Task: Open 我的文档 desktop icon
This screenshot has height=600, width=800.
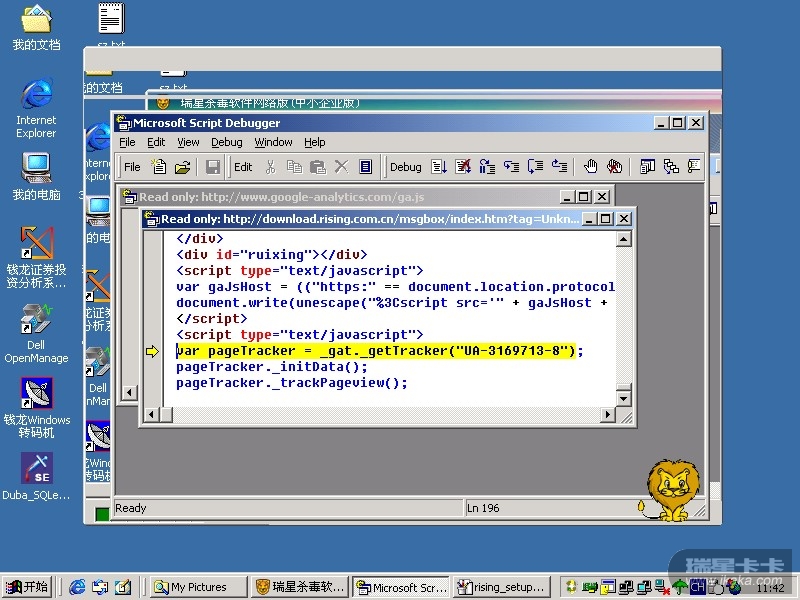Action: (36, 28)
